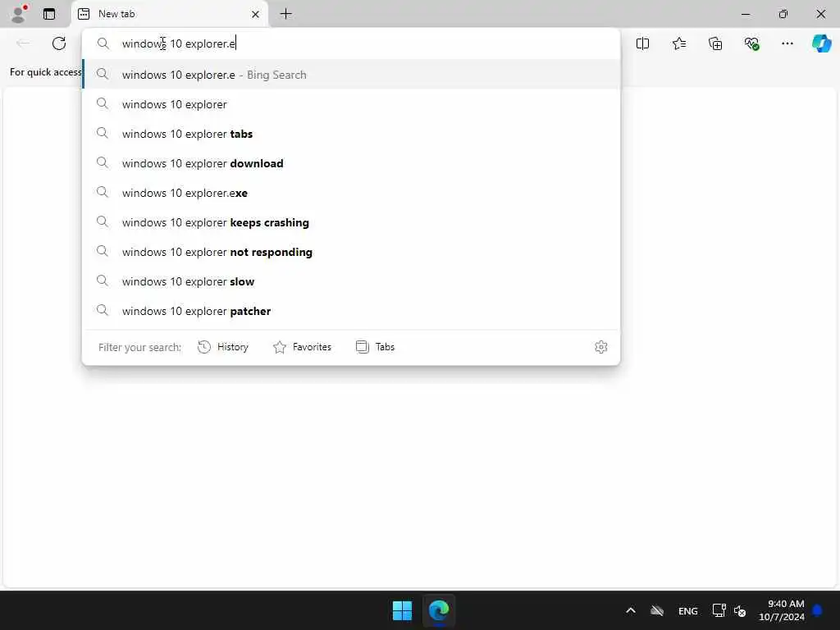Pick 'windows 10 explorer.exe' suggestion
The height and width of the screenshot is (630, 840).
coord(351,192)
